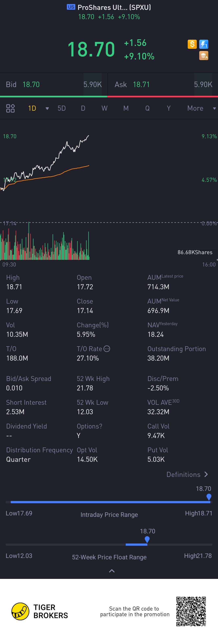Tap the AUM 714.3M value
The height and width of the screenshot is (644, 218).
[x=158, y=287]
